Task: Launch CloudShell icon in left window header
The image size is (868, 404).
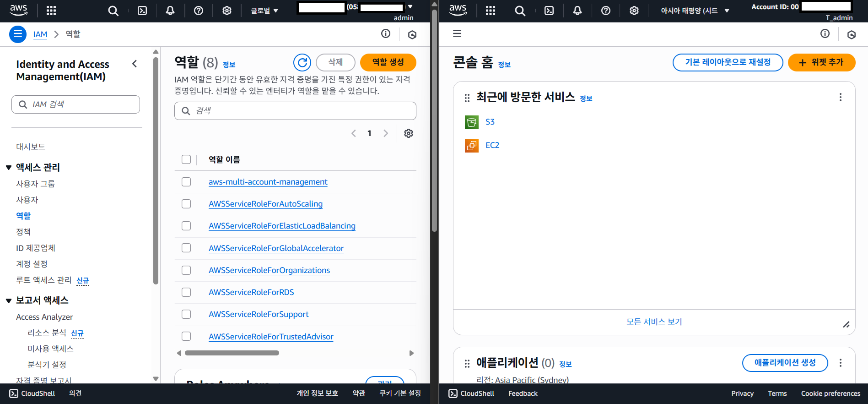Action: [142, 11]
